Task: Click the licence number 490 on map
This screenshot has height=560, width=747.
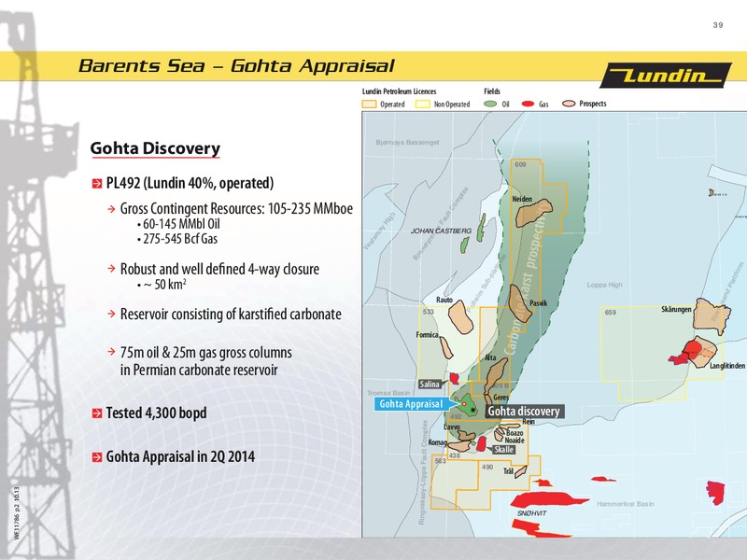Action: 487,468
